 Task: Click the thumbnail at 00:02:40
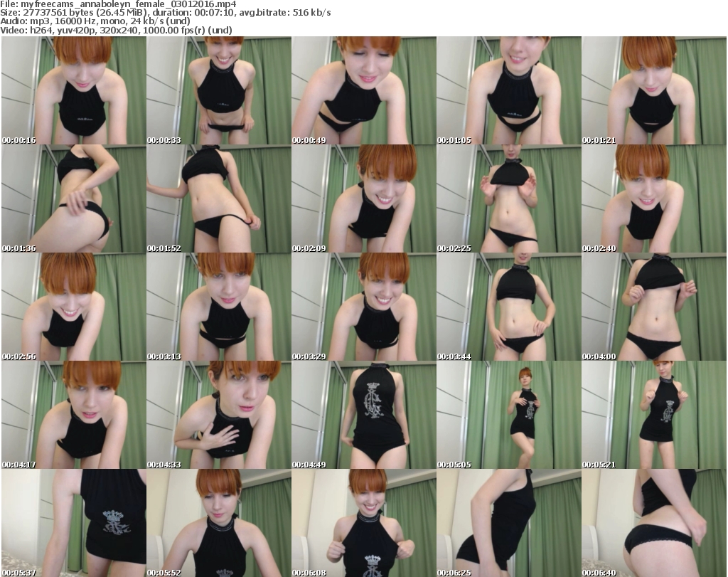(x=654, y=198)
